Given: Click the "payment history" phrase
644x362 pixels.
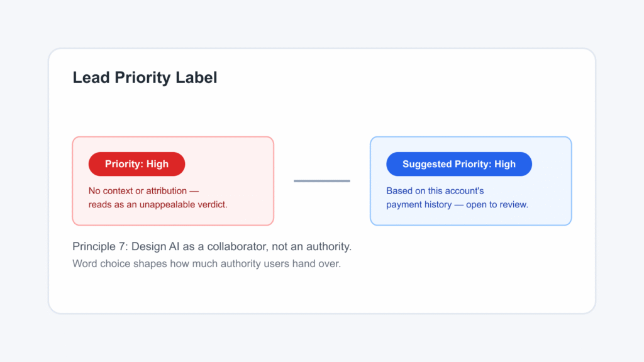Looking at the screenshot, I should (419, 204).
